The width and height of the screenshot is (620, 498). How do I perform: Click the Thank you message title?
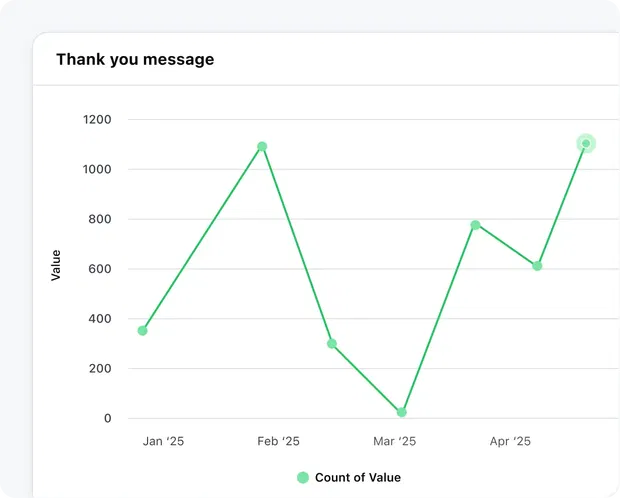point(135,59)
